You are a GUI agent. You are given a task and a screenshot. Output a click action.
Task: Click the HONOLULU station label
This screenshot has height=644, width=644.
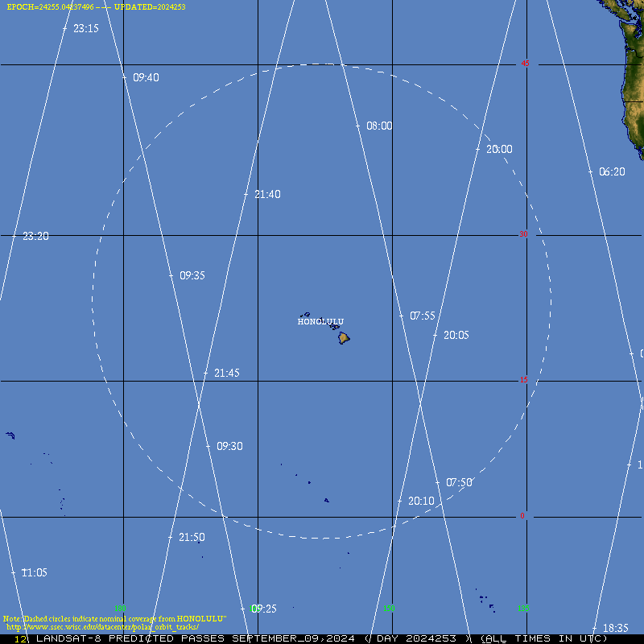320,322
